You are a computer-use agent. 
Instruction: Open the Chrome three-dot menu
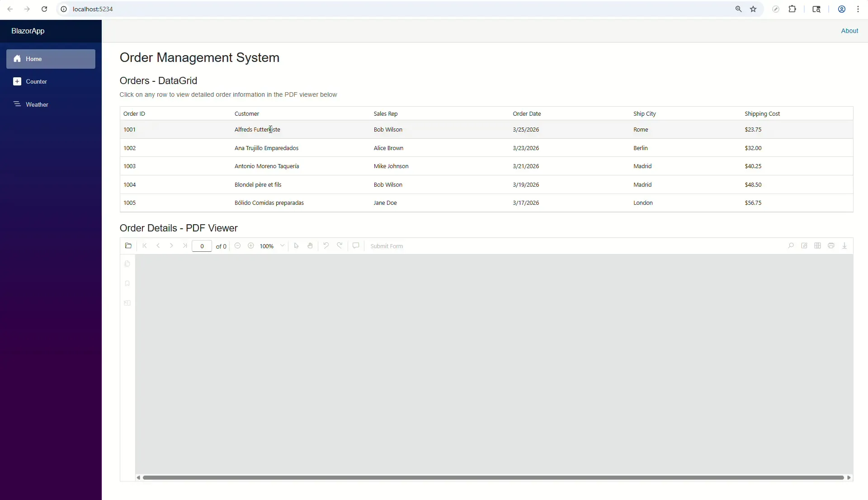pos(858,9)
